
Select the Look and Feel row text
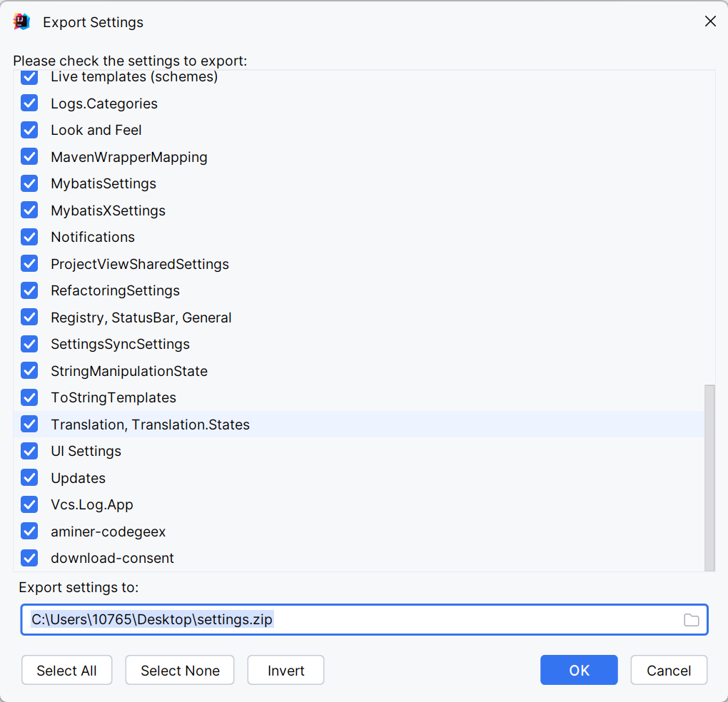point(96,131)
